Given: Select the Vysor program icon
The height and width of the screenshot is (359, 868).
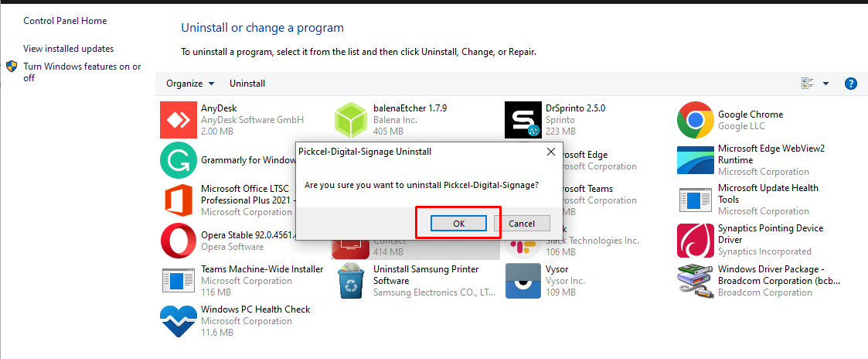Looking at the screenshot, I should 523,281.
